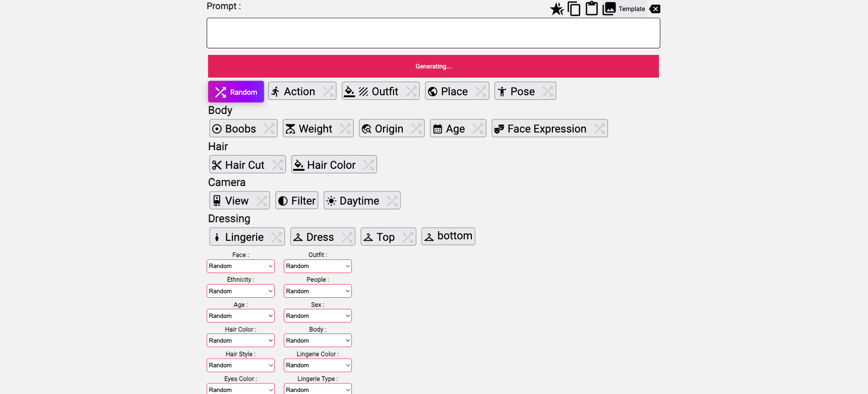Copy the prompt with the copy icon
Screen dimensions: 868x394
pyautogui.click(x=574, y=9)
